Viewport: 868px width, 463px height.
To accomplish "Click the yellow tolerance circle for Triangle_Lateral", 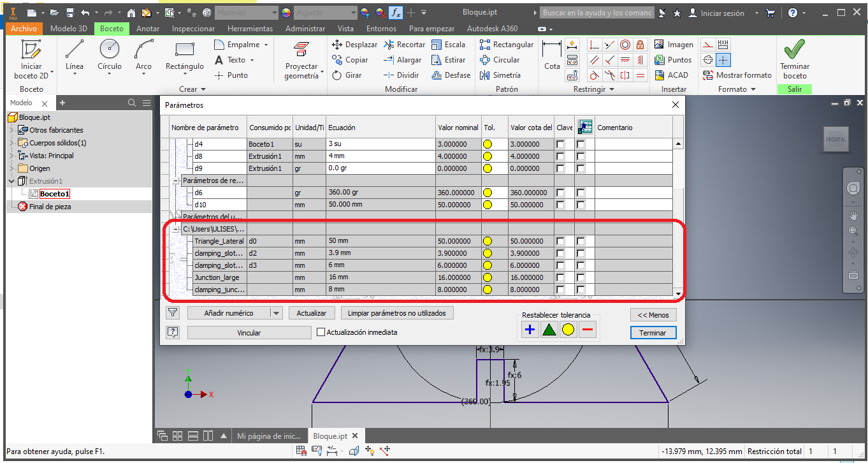I will click(x=488, y=242).
